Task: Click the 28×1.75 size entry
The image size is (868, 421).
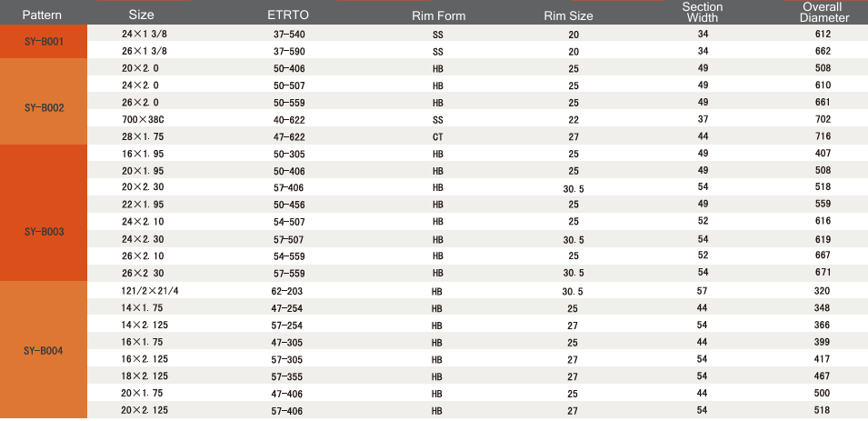Action: pyautogui.click(x=143, y=136)
